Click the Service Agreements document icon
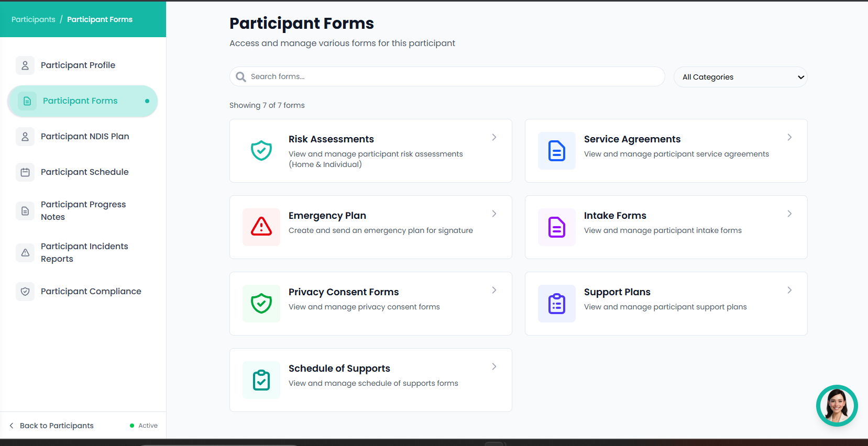 tap(556, 151)
